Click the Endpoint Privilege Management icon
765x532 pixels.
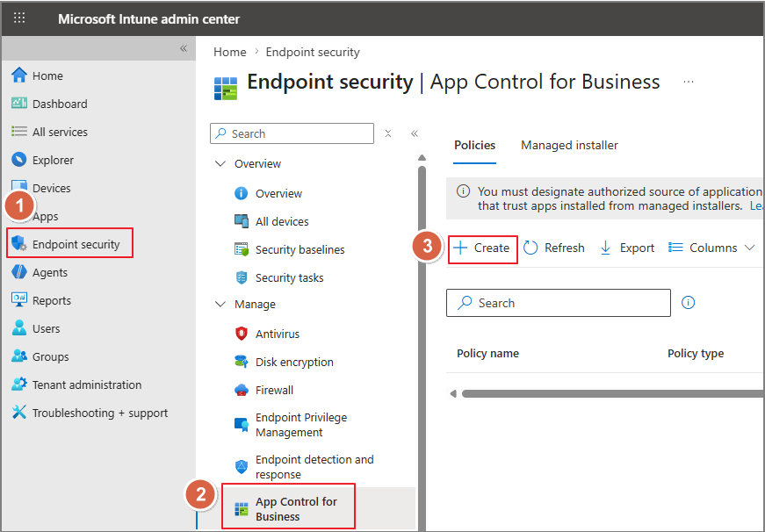pyautogui.click(x=241, y=424)
